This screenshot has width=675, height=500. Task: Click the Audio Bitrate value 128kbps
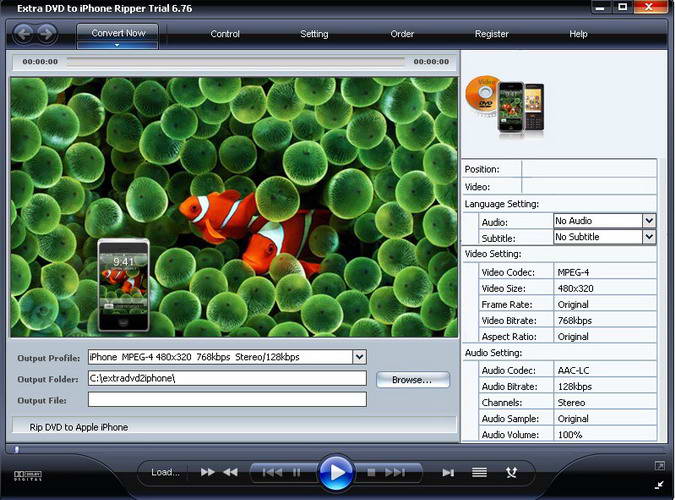(575, 386)
